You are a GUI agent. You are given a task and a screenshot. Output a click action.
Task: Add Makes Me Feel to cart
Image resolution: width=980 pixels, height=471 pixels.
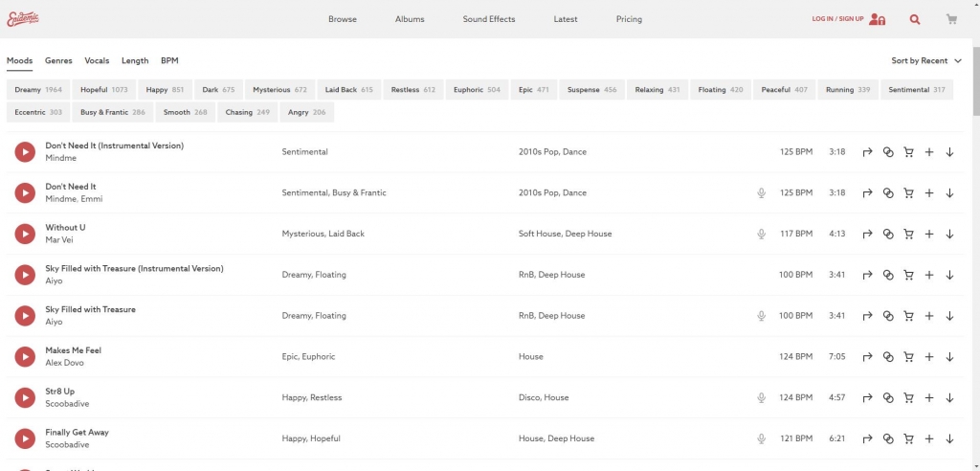coord(908,357)
